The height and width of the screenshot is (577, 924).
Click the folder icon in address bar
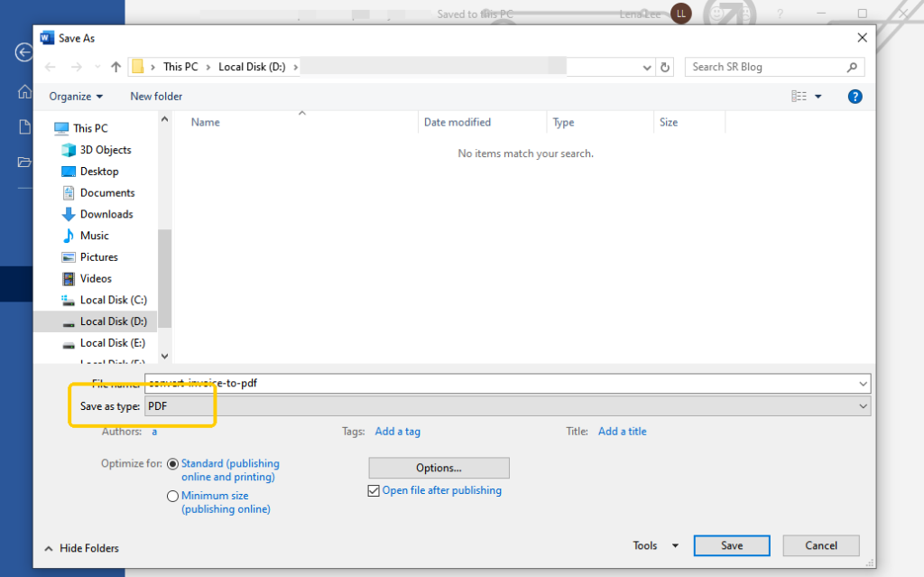pyautogui.click(x=138, y=67)
